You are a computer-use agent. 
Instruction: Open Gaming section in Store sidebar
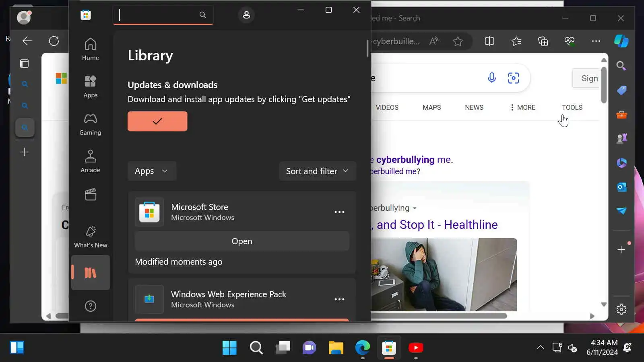(91, 124)
